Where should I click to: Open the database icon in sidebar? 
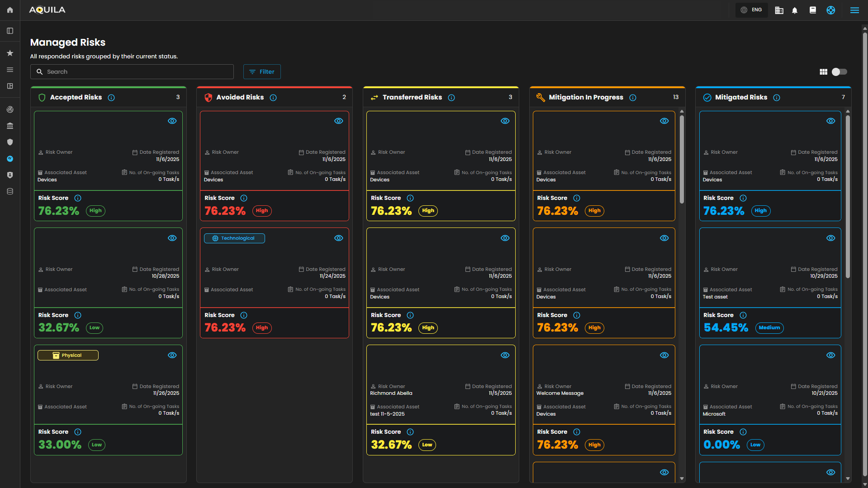(10, 191)
